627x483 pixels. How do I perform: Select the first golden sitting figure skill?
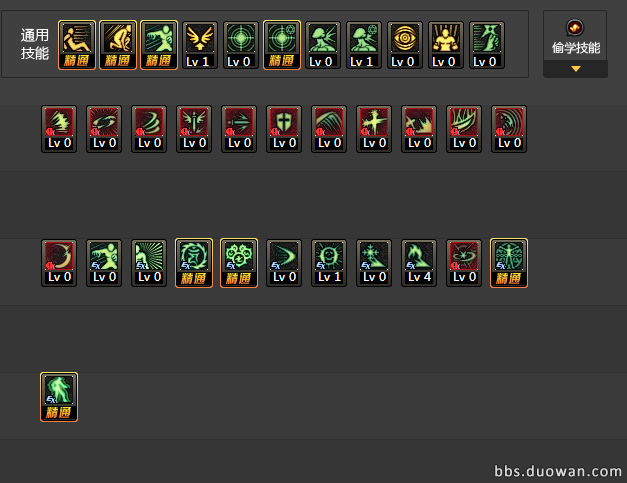coord(77,45)
